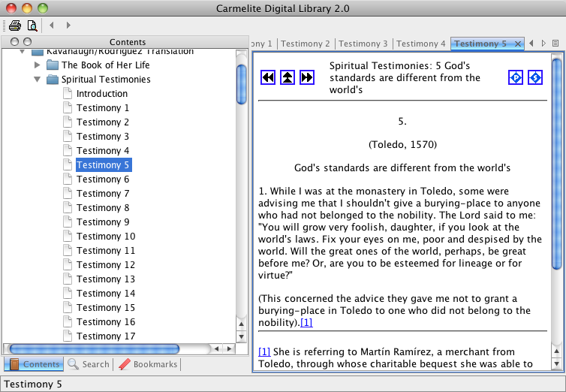Select Testimony 10 in the contents tree
This screenshot has height=392, width=566.
106,237
